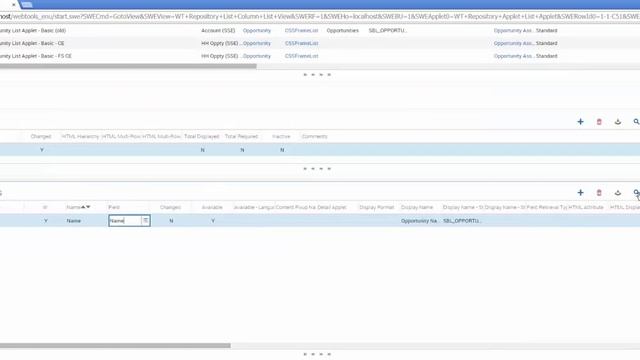Open Opportunity Ass.. link in Basic - FS CE row
Image resolution: width=640 pixels, height=360 pixels.
coord(513,56)
